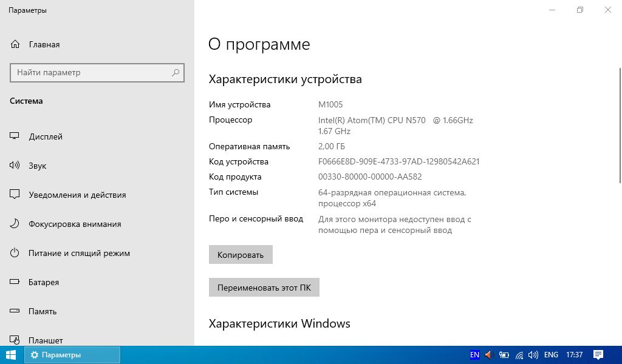This screenshot has height=364, width=622.
Task: Click the device name value M1005
Action: pos(330,104)
